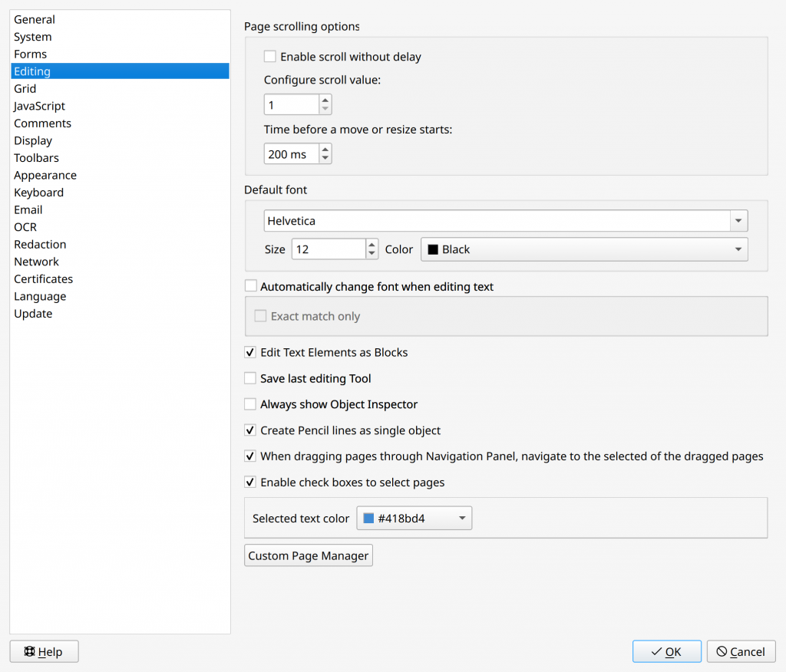786x672 pixels.
Task: Dismiss the dialog with Cancel
Action: tap(740, 651)
